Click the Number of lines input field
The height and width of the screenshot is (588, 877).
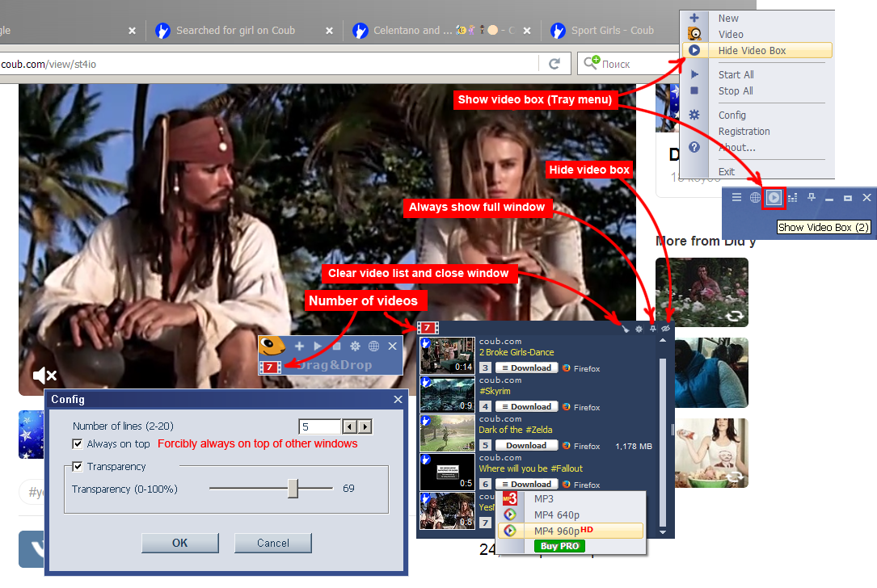(x=320, y=427)
